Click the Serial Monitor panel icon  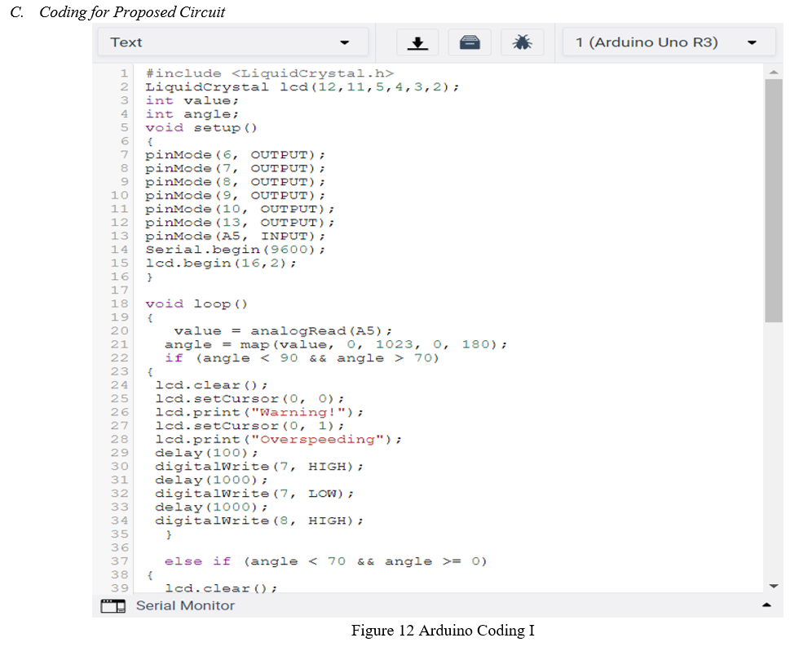(x=113, y=605)
